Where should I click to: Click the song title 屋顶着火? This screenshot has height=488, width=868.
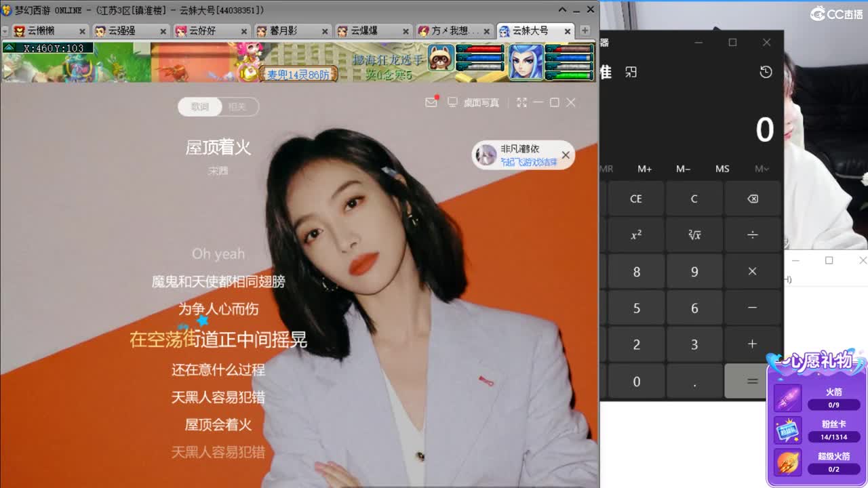218,147
